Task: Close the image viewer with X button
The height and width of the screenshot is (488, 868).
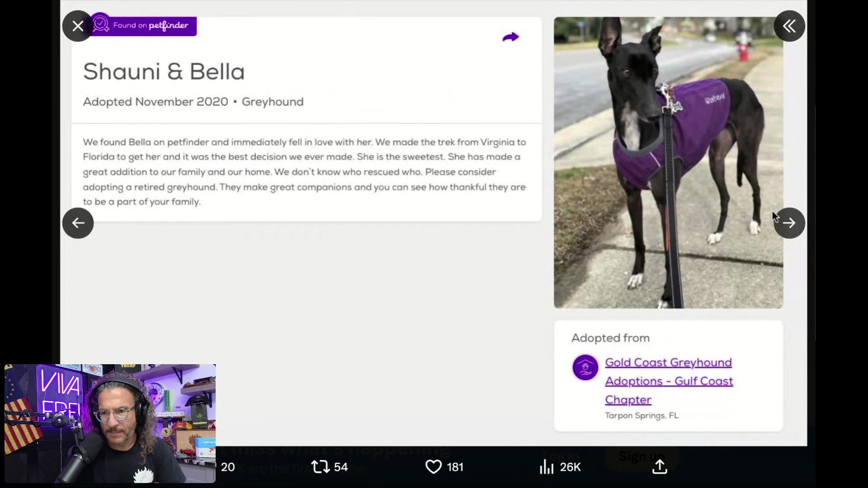Action: point(78,26)
